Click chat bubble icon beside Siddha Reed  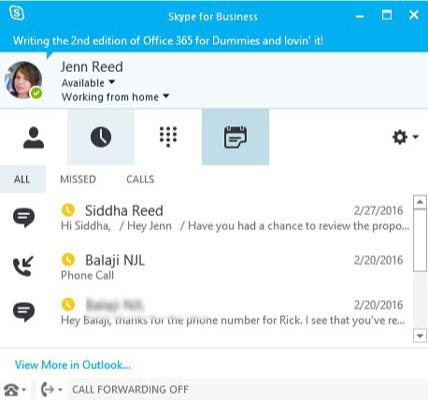[x=24, y=217]
